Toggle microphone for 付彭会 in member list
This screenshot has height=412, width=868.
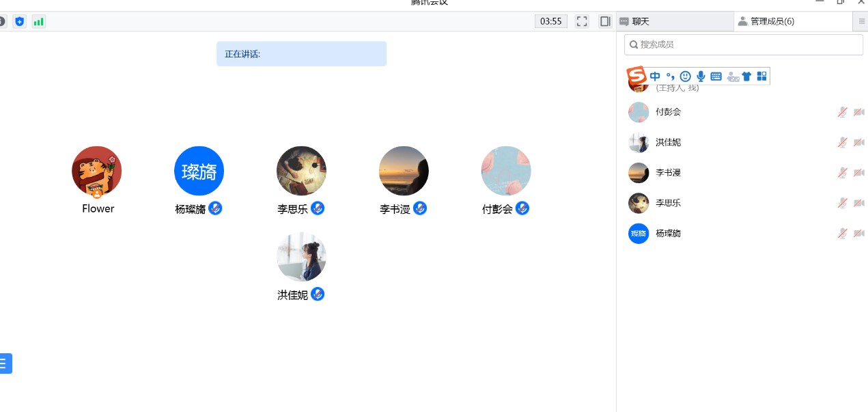[x=843, y=112]
